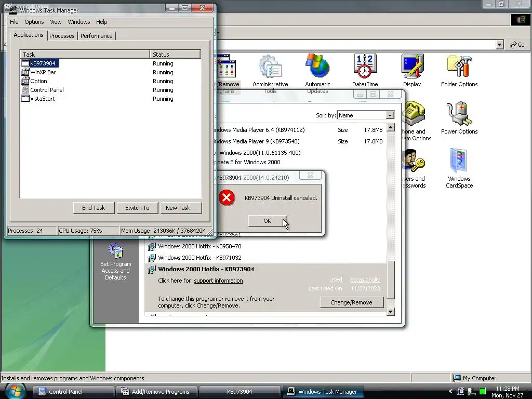Click the Task column header
Image resolution: width=532 pixels, height=399 pixels.
(85, 54)
